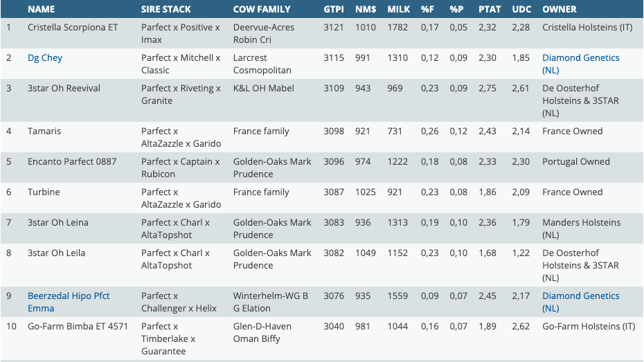Click the NM$ column header
The image size is (644, 362).
pos(366,10)
